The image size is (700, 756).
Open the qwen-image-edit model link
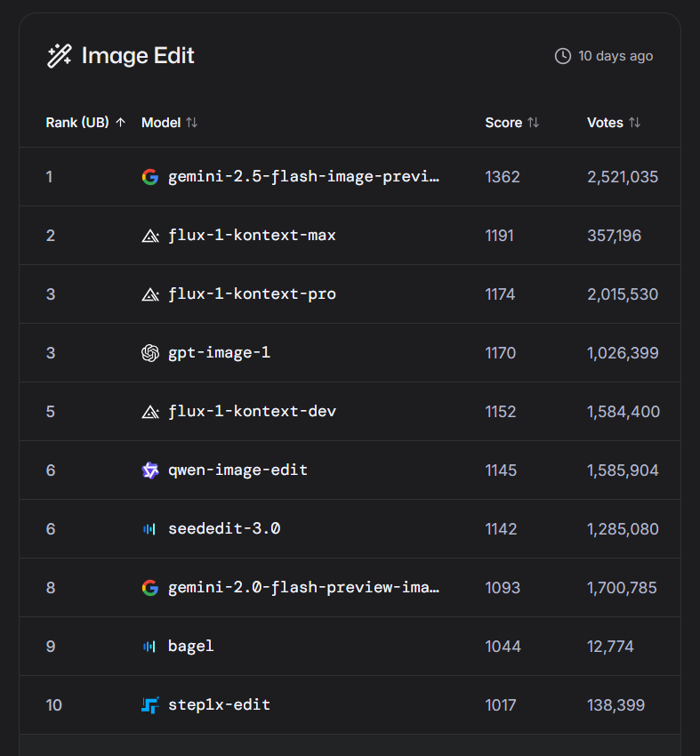pos(237,470)
